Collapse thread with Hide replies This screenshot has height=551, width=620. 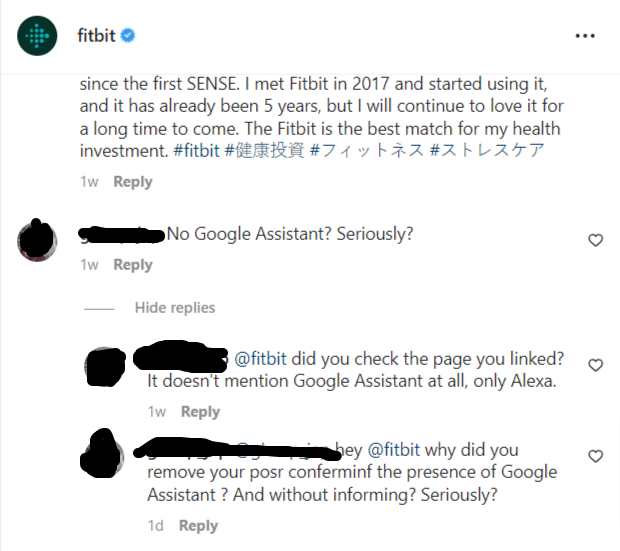point(174,308)
